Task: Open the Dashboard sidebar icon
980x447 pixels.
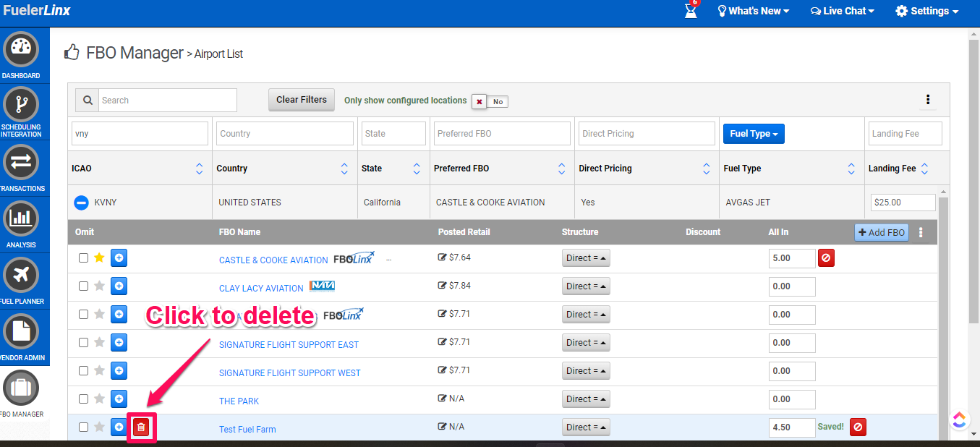Action: coord(21,49)
